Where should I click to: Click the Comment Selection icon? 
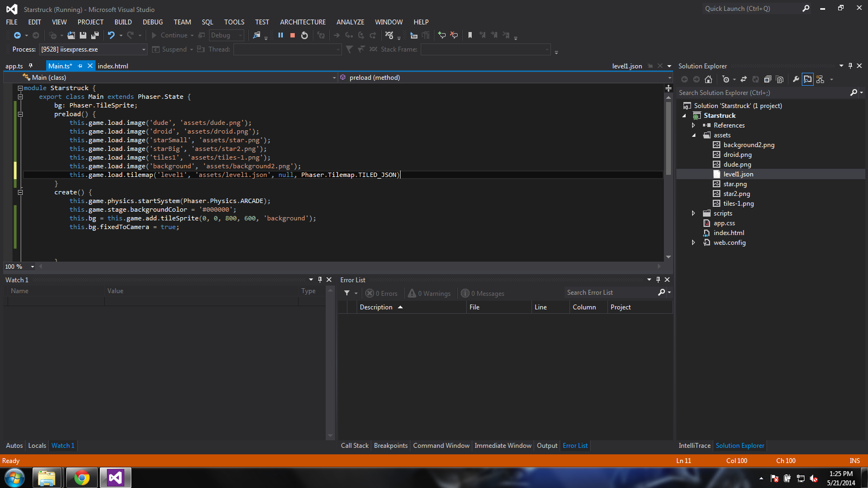coord(442,35)
